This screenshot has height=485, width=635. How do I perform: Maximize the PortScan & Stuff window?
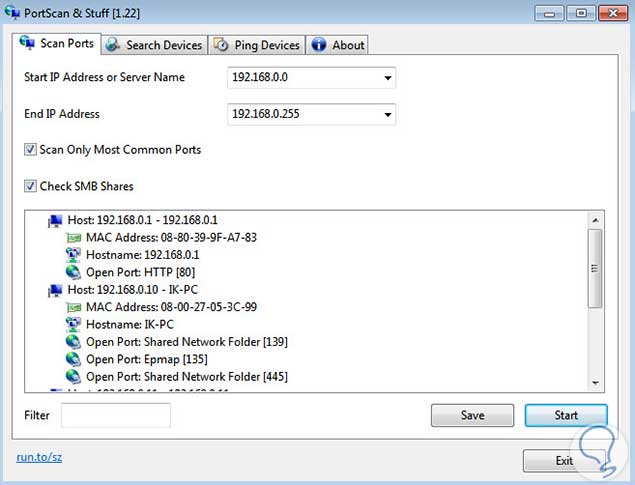[x=581, y=13]
